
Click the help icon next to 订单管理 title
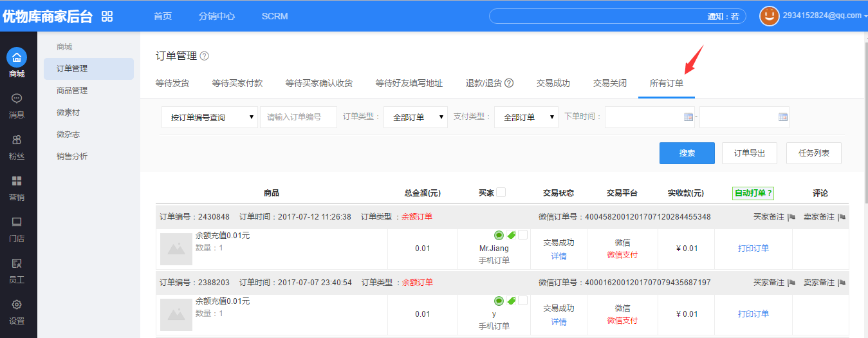pyautogui.click(x=205, y=57)
